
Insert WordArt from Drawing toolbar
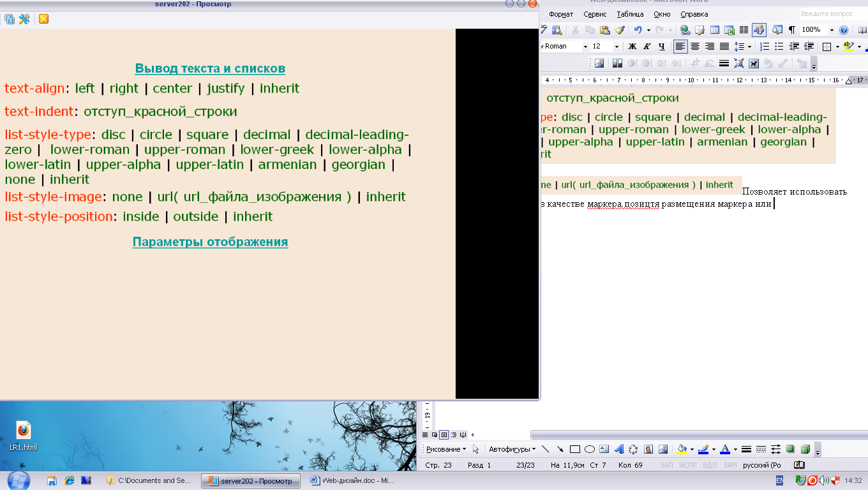click(618, 449)
